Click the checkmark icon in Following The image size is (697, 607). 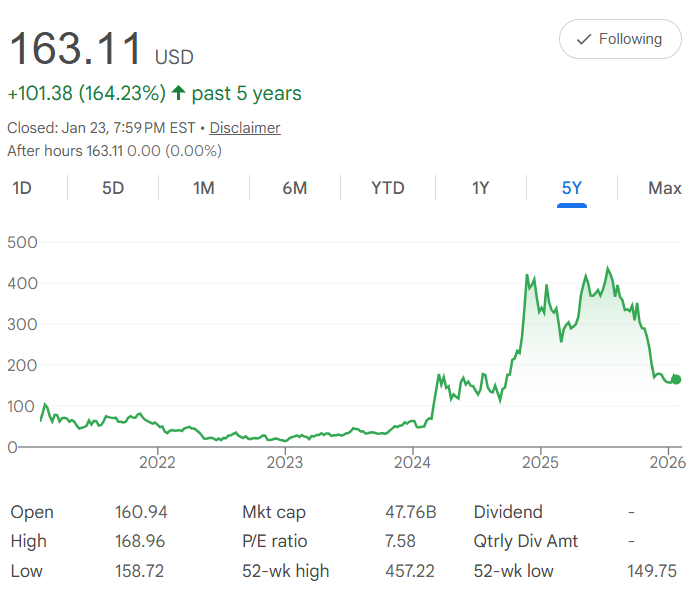pyautogui.click(x=584, y=40)
